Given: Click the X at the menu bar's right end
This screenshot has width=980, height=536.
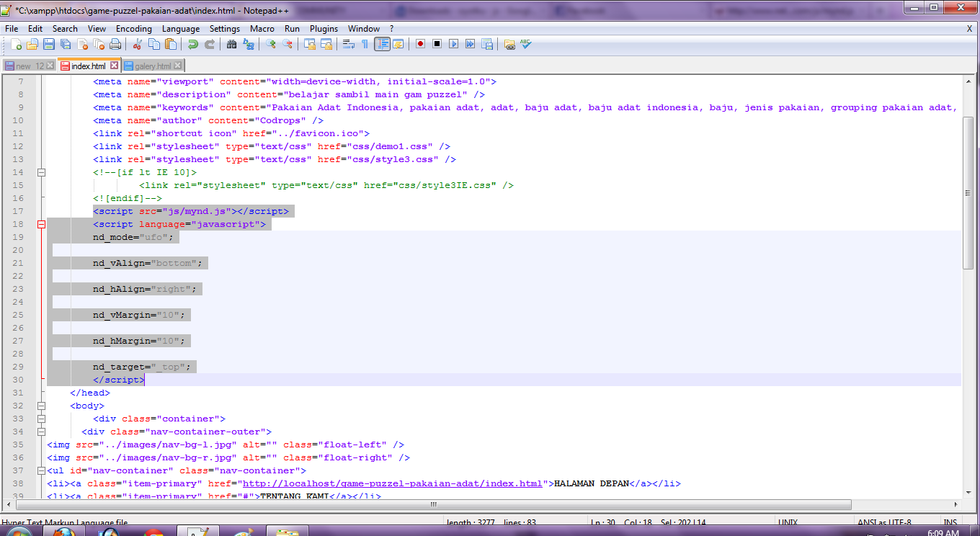Looking at the screenshot, I should [x=969, y=29].
